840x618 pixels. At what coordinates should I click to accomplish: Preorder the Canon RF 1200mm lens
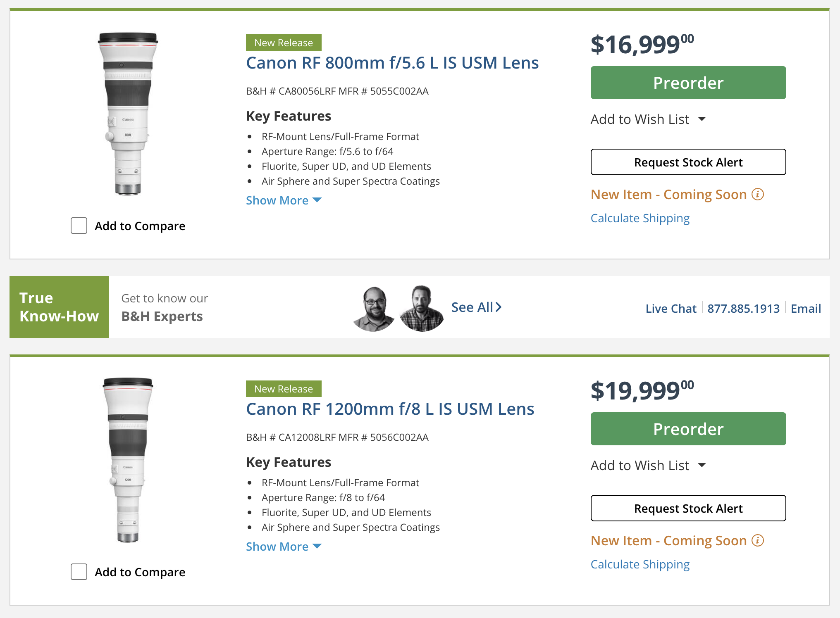[x=688, y=429]
